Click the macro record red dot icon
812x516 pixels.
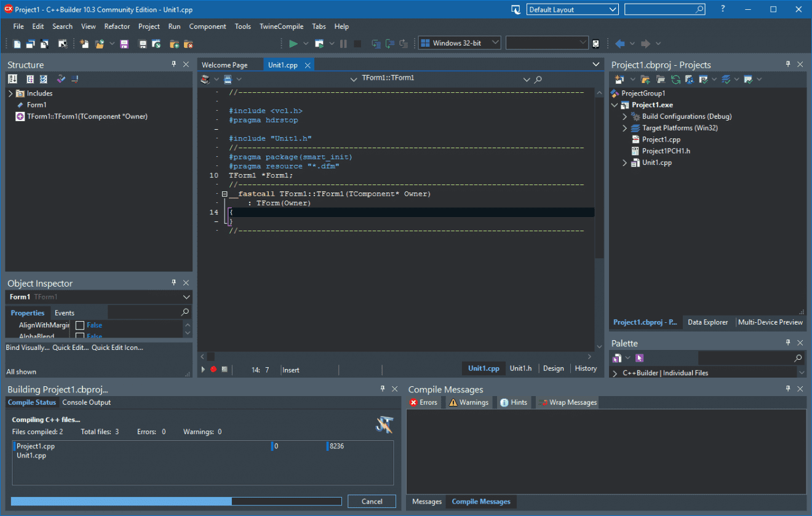[x=213, y=370]
